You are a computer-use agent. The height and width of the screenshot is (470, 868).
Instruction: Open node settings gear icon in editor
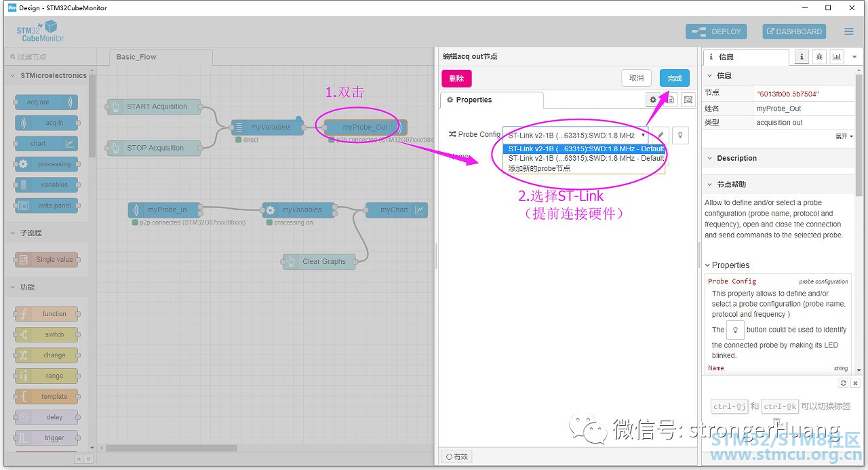[x=653, y=100]
